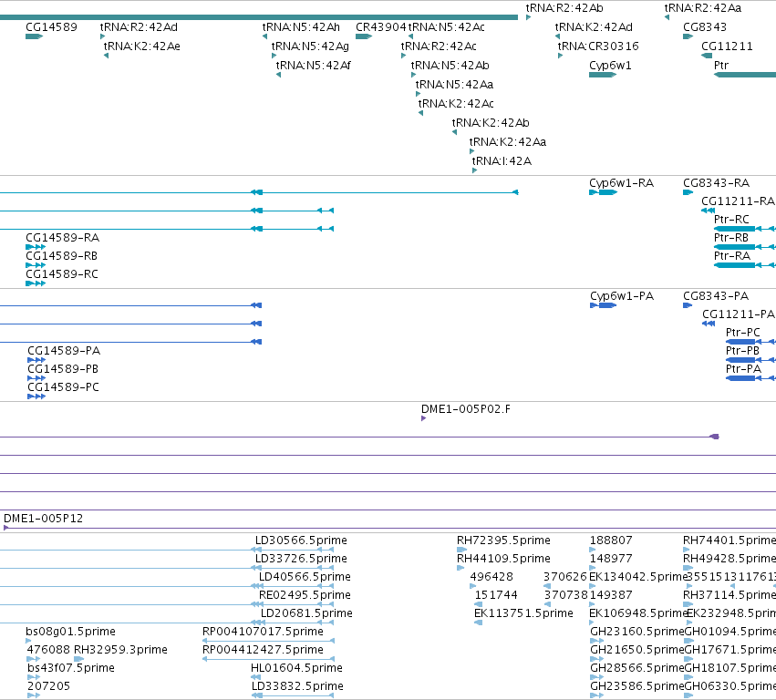
Task: Open the RP004412427.5prime EST label
Action: click(264, 651)
